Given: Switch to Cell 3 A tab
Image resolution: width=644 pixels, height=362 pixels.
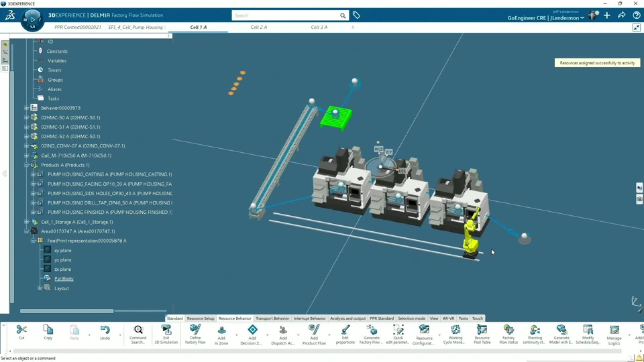Looking at the screenshot, I should pyautogui.click(x=319, y=27).
